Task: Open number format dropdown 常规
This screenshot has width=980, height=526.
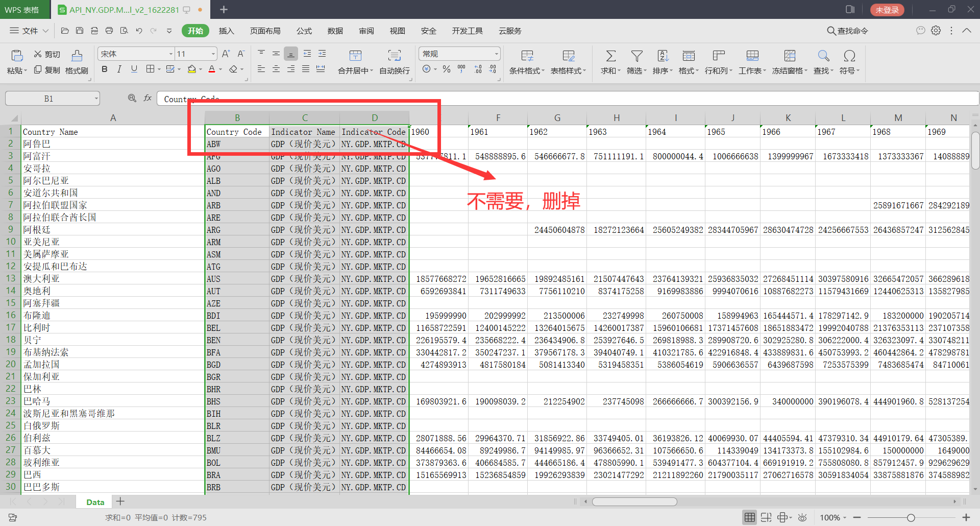Action: point(496,54)
